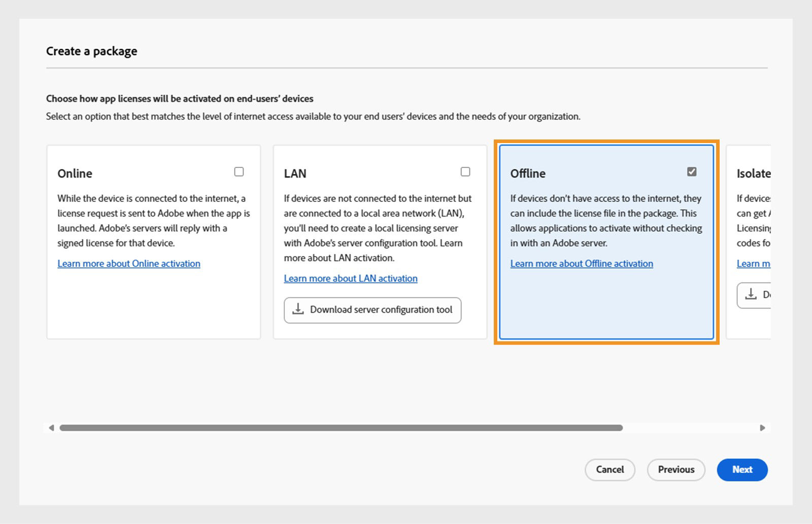Click the Cancel button

point(610,470)
